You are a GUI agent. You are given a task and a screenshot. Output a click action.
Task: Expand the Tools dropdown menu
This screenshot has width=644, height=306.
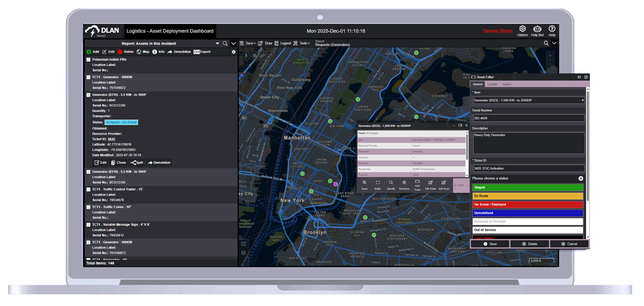(x=302, y=43)
